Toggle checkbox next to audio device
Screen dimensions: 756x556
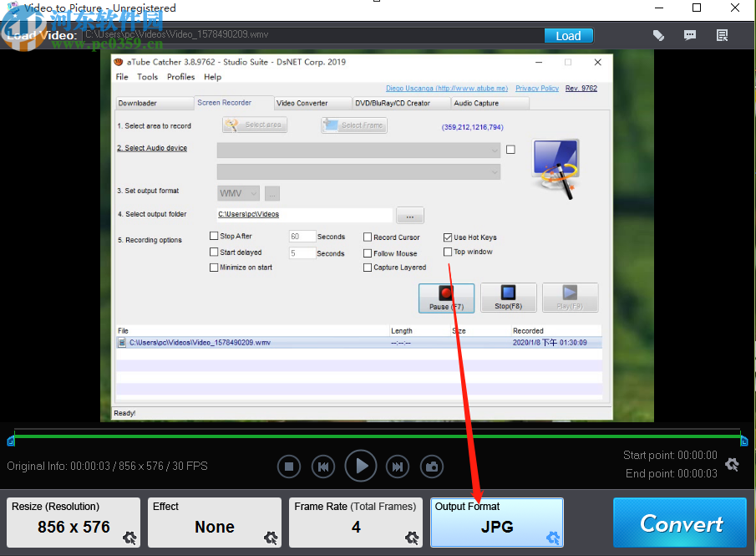pos(510,150)
